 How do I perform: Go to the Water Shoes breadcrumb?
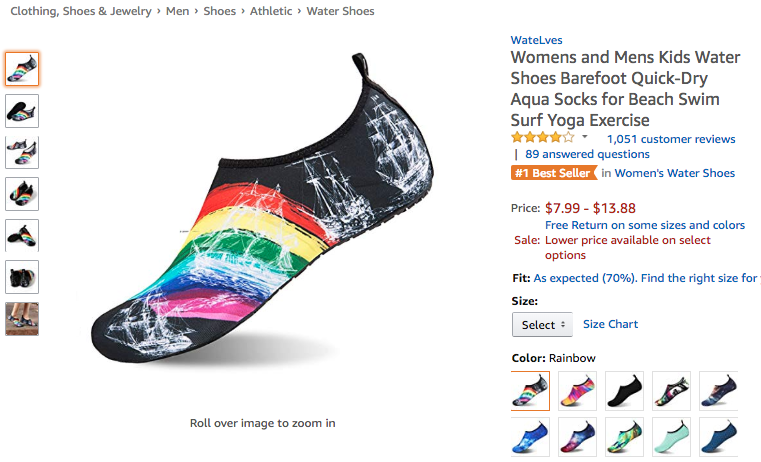point(342,12)
